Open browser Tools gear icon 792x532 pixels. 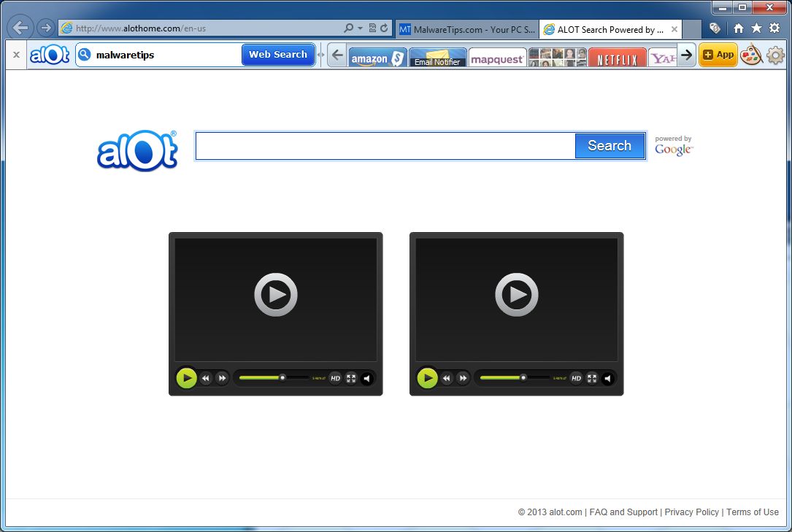click(x=774, y=28)
